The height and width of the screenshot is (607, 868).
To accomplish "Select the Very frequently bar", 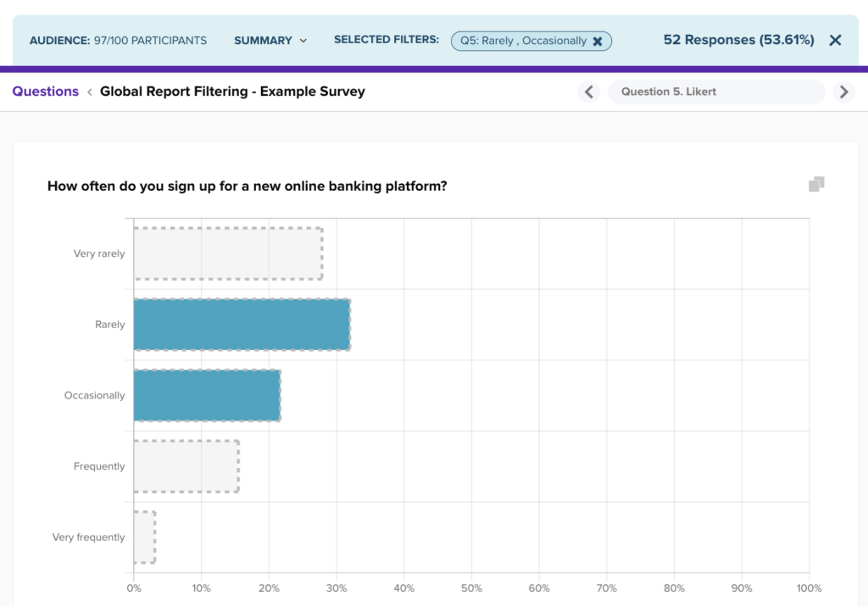I will [144, 537].
